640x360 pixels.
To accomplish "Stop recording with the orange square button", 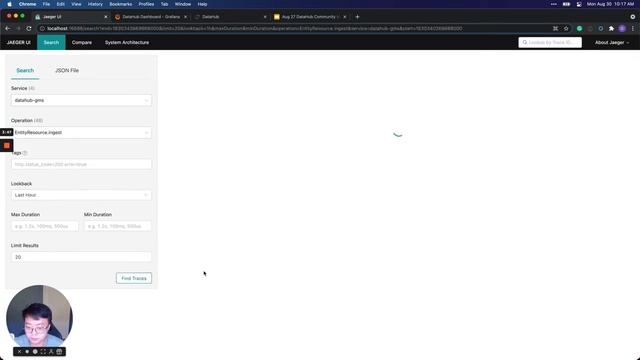I will (x=7, y=145).
